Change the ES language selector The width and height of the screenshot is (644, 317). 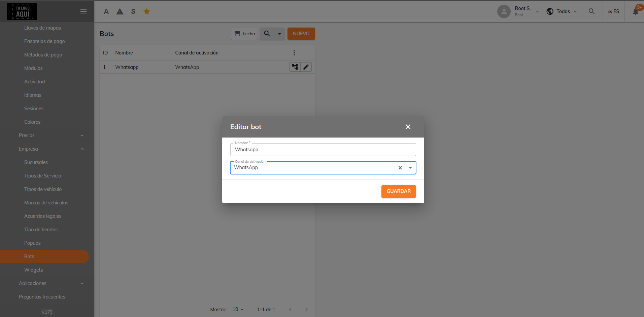pyautogui.click(x=614, y=11)
